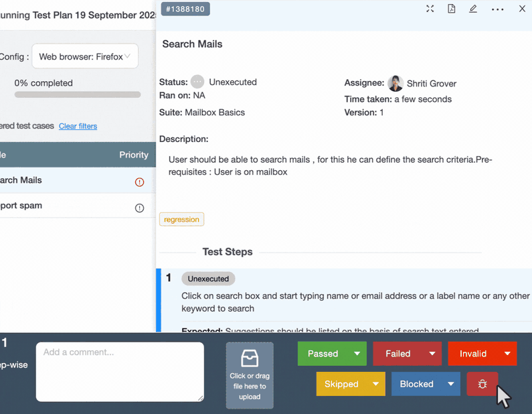
Task: Click the progress bar under 0% completed
Action: [78, 94]
